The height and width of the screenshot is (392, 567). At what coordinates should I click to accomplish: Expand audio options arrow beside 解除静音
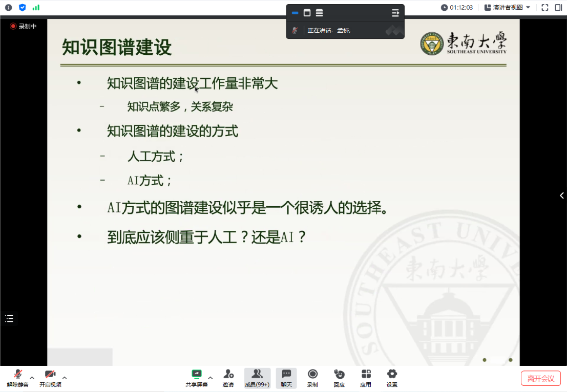(32, 378)
